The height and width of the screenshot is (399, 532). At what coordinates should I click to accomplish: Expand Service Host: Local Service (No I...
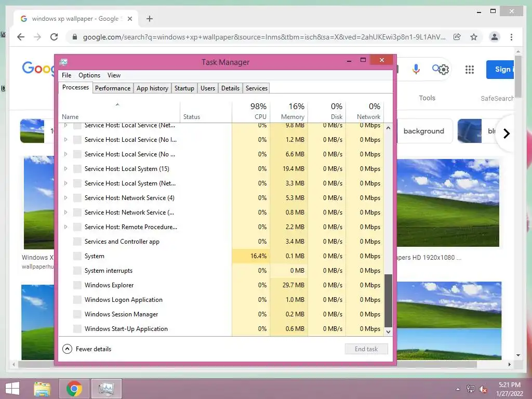(x=66, y=140)
